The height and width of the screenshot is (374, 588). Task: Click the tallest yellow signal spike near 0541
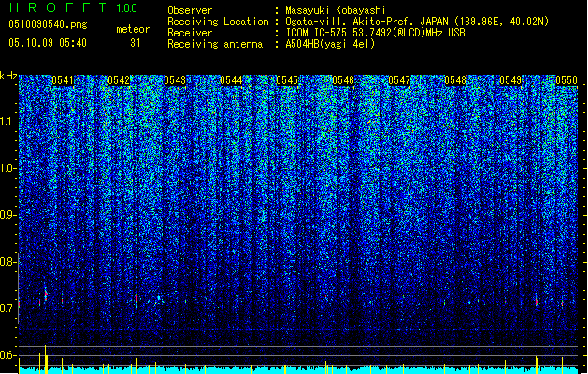pos(46,359)
